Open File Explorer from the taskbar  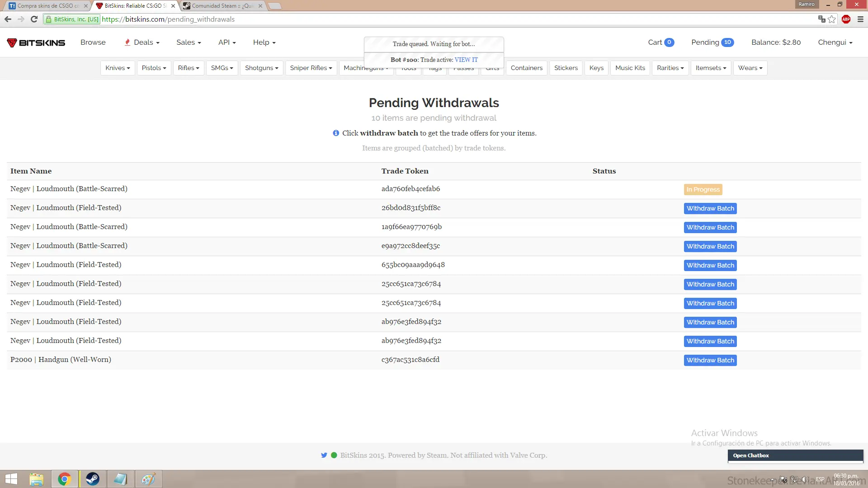coord(37,479)
